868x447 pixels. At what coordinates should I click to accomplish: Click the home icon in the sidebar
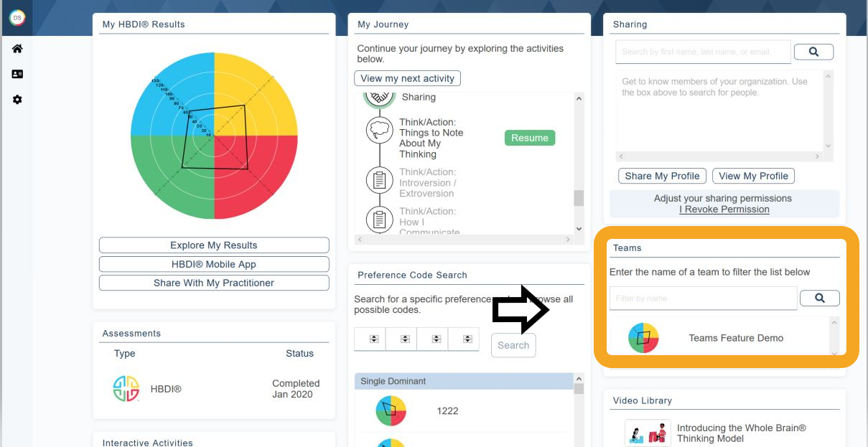17,49
